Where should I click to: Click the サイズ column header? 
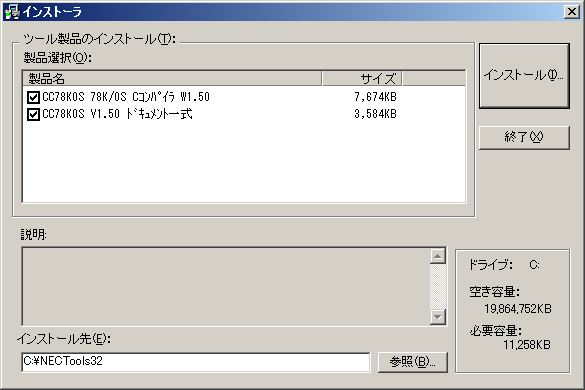coord(362,79)
